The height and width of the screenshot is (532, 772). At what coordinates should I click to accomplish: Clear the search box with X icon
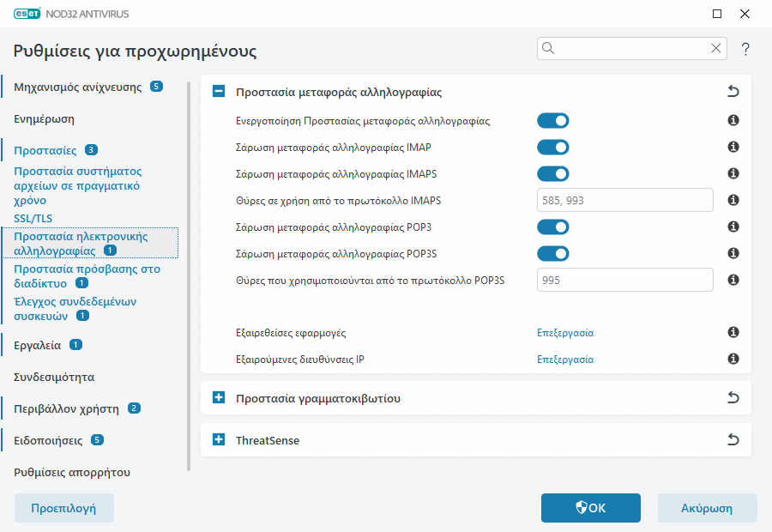click(x=716, y=49)
